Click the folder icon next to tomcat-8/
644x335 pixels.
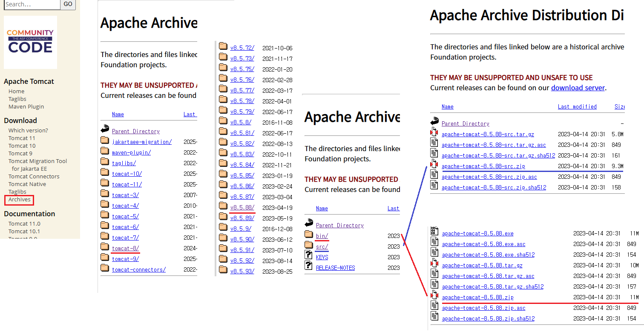(105, 247)
